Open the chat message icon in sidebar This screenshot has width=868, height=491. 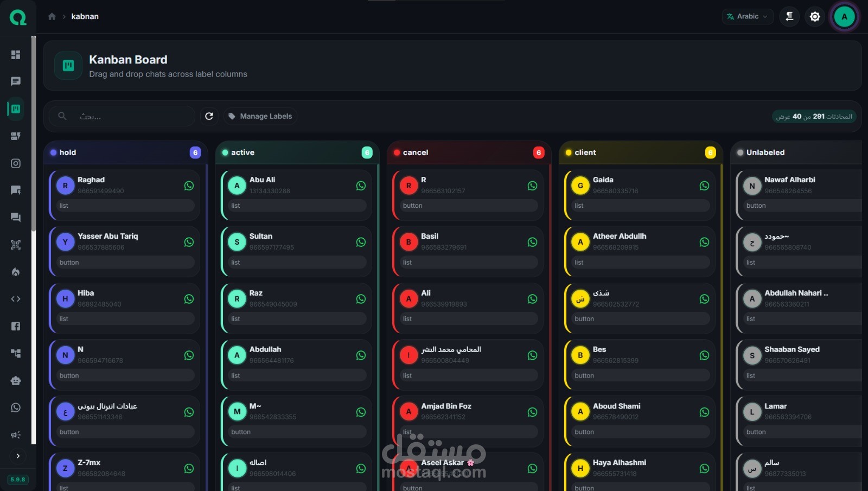click(16, 81)
